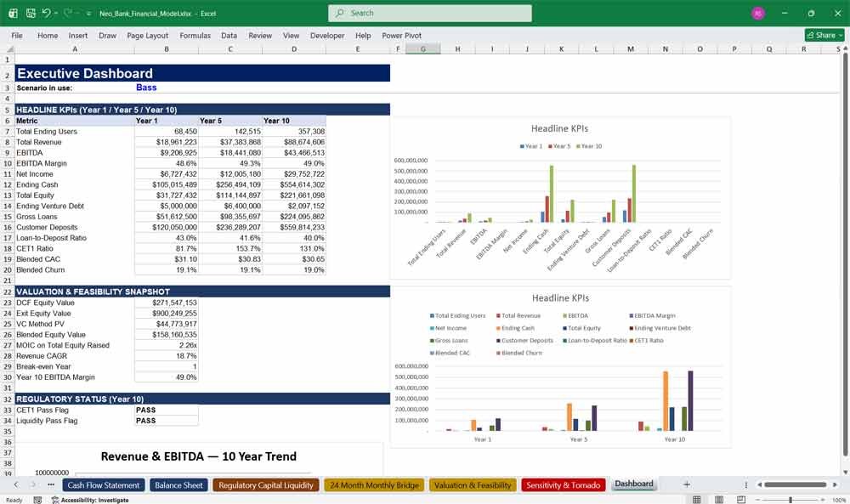
Task: Switch to Page Layout view icon
Action: point(719,500)
